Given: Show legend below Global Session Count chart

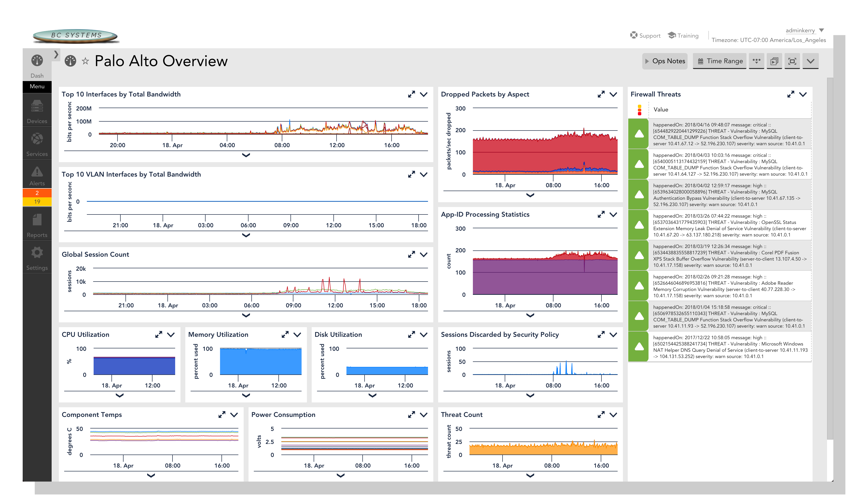Looking at the screenshot, I should coord(246,316).
